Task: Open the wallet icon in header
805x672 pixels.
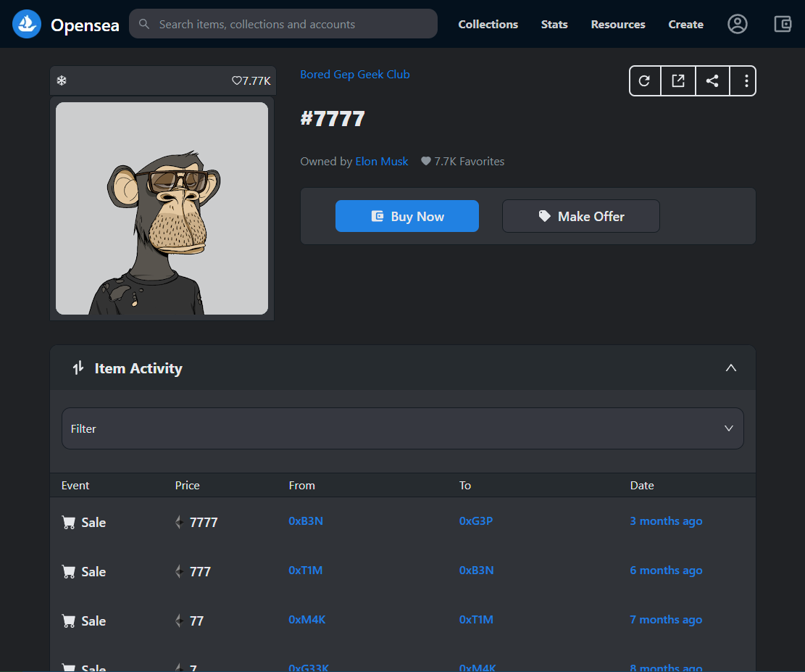Action: [783, 24]
